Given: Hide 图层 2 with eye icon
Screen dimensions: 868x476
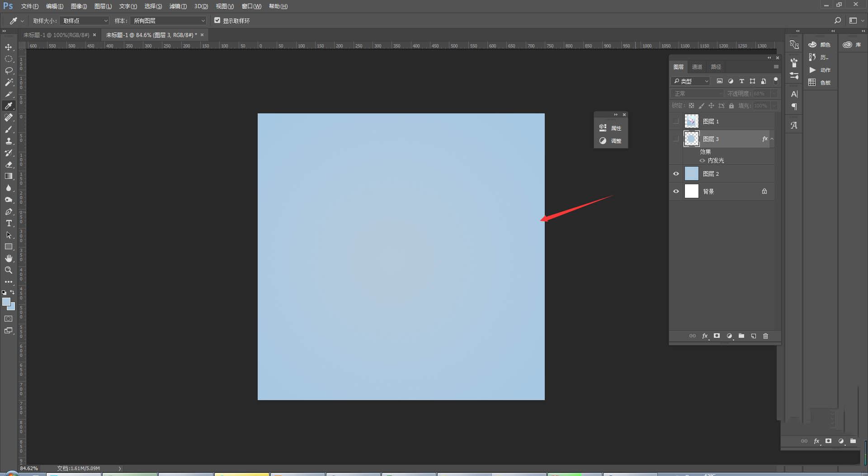Looking at the screenshot, I should pyautogui.click(x=676, y=174).
